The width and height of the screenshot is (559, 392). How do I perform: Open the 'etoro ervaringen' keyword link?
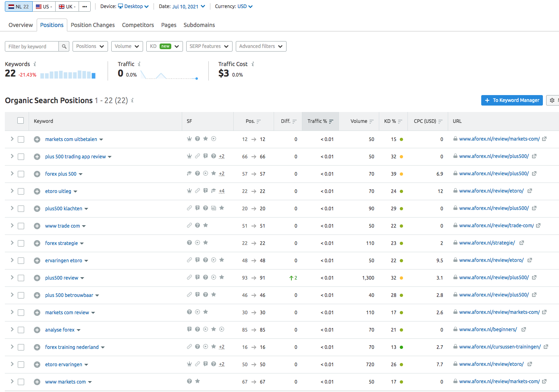[64, 365]
